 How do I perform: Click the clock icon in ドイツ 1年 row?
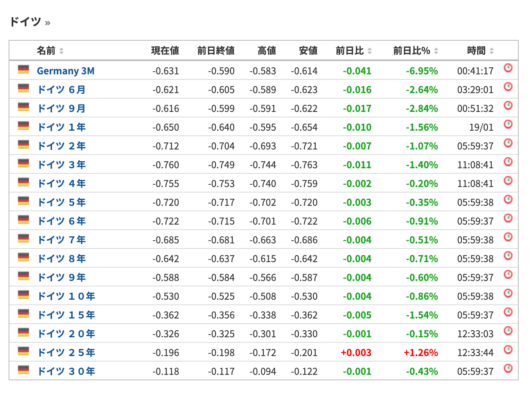(508, 124)
